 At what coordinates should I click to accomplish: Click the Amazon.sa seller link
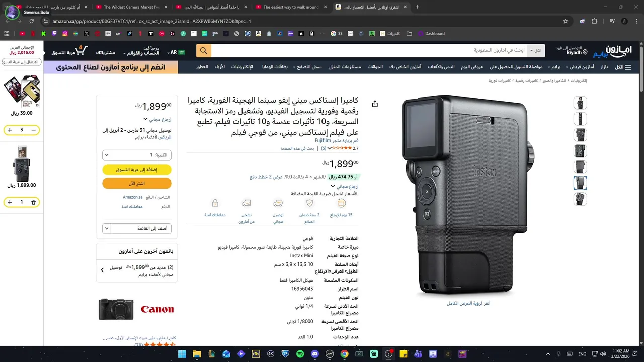tap(133, 197)
